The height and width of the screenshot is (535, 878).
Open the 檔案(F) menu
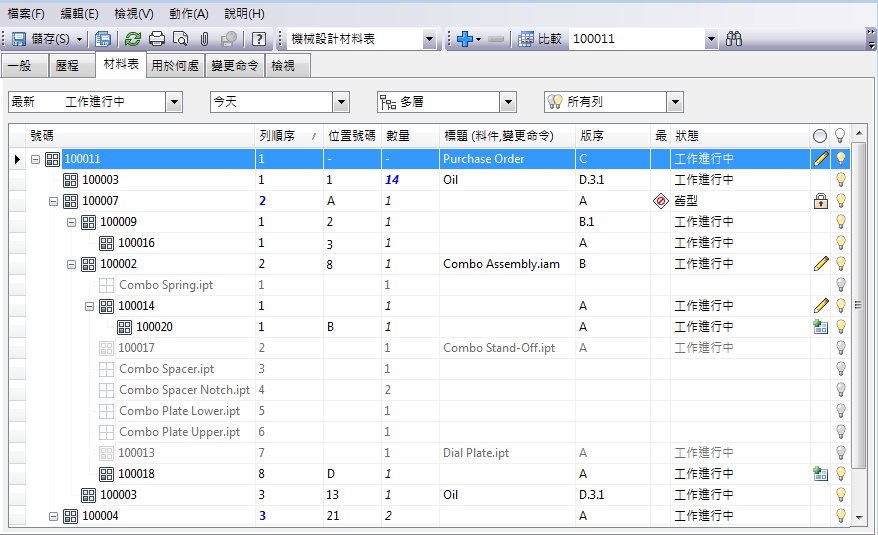26,13
